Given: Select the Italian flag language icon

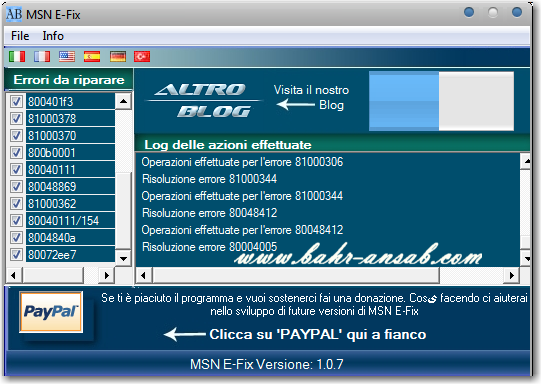Looking at the screenshot, I should coord(17,57).
